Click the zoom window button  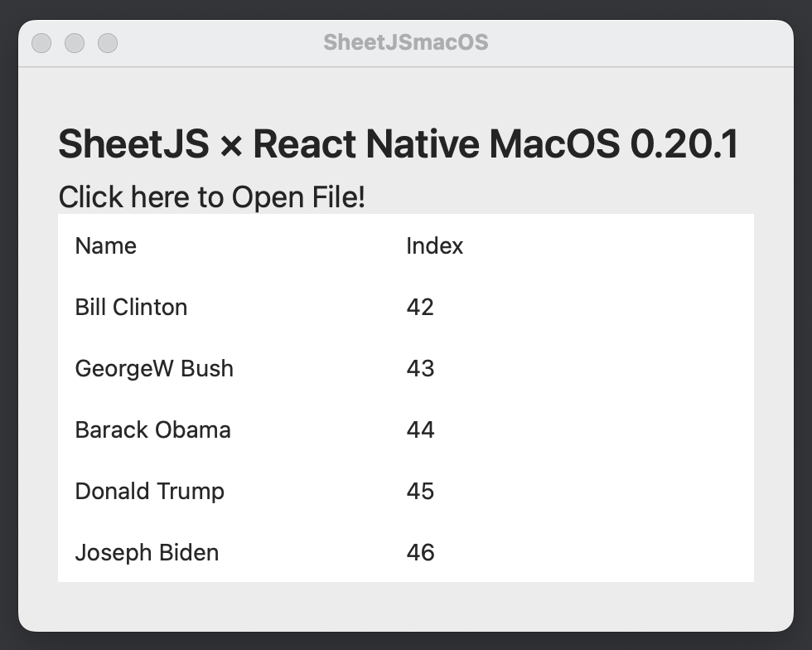(x=108, y=43)
